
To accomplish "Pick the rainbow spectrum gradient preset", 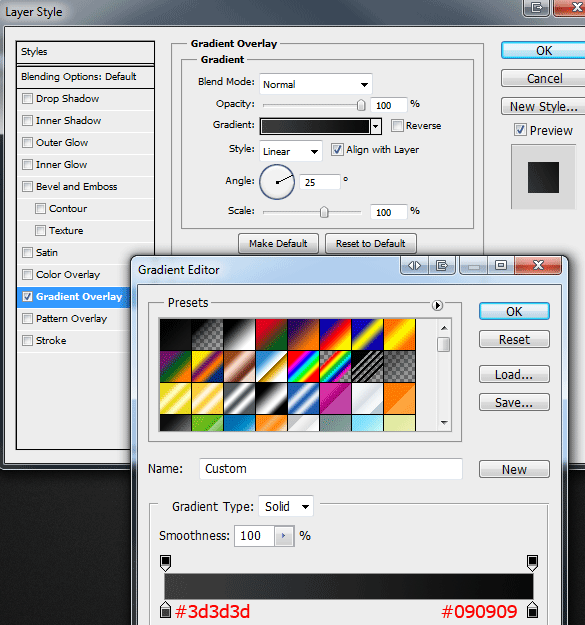I will point(303,366).
